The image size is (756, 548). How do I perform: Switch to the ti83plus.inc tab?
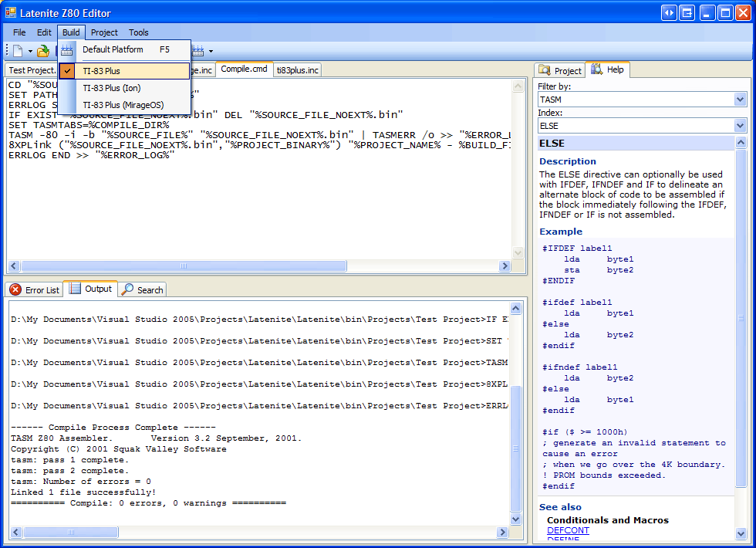[x=298, y=69]
